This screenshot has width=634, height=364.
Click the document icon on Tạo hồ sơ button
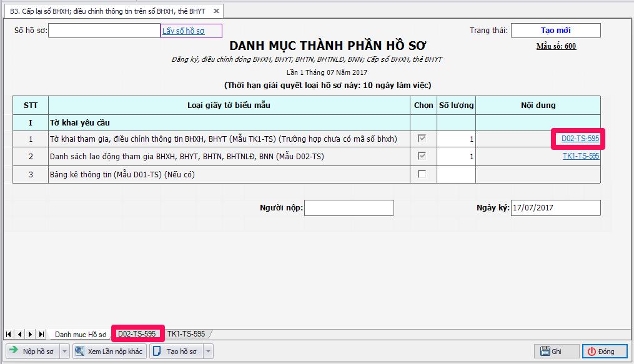[157, 351]
